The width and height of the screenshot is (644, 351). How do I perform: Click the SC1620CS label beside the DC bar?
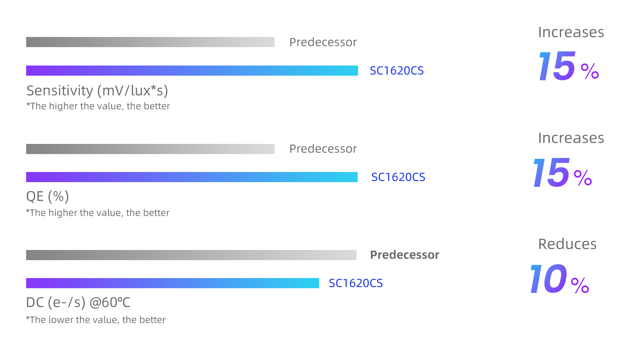[355, 283]
